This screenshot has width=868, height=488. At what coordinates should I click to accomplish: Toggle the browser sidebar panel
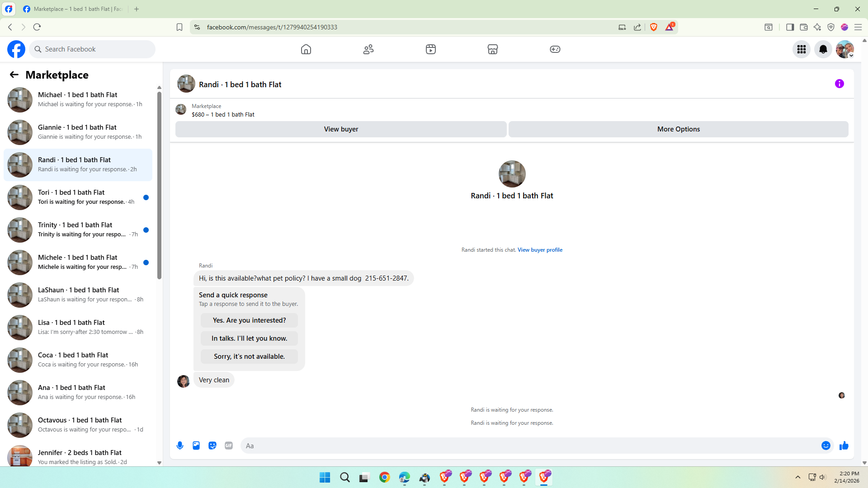coord(790,27)
